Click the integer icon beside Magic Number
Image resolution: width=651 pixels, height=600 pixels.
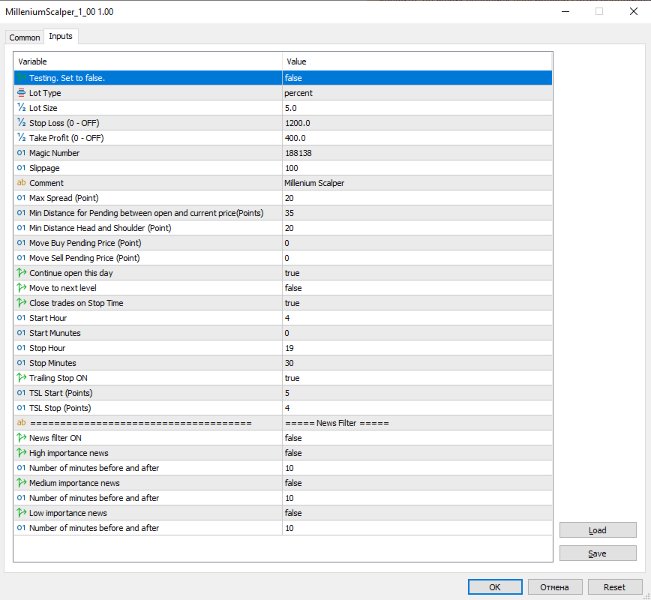point(21,153)
